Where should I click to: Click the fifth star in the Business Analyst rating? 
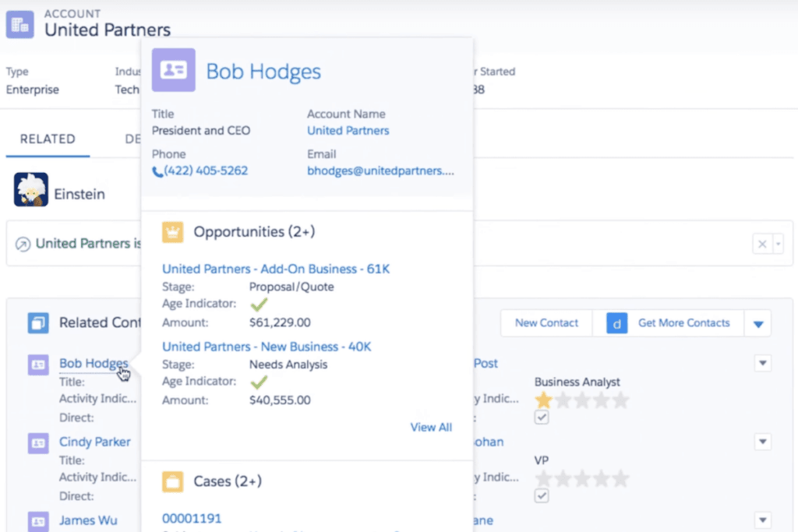[x=620, y=400]
